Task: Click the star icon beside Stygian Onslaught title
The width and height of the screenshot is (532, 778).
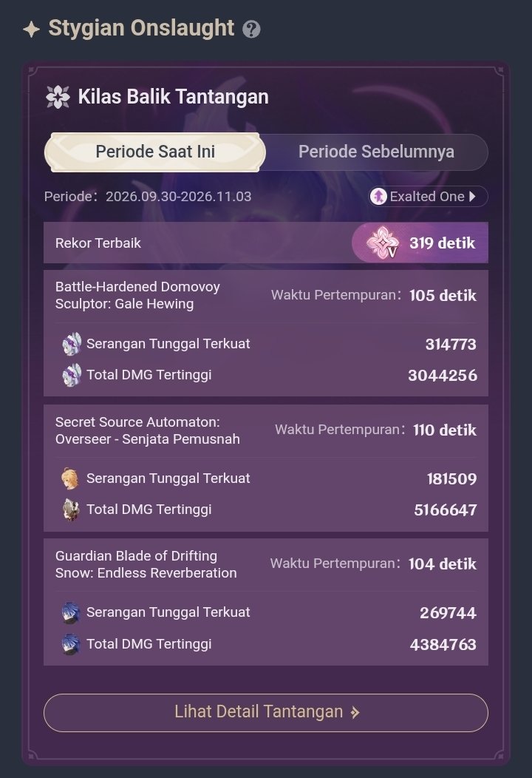Action: (x=31, y=30)
